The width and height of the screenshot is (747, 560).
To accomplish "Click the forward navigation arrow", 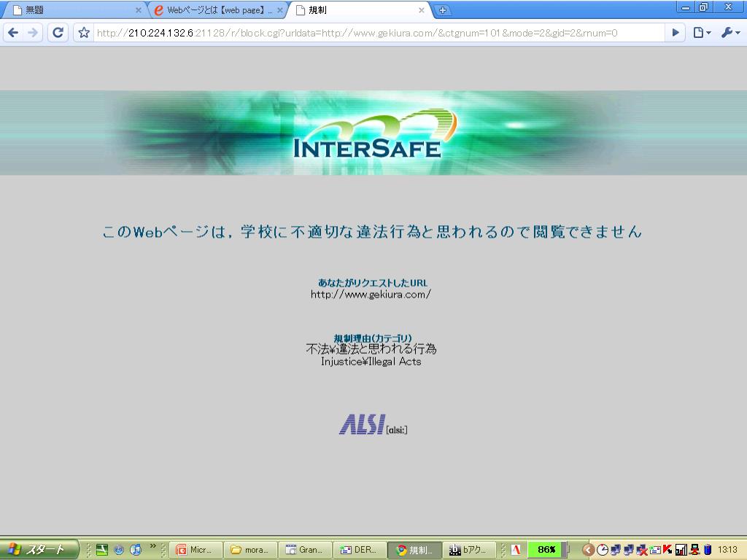I will (x=33, y=32).
